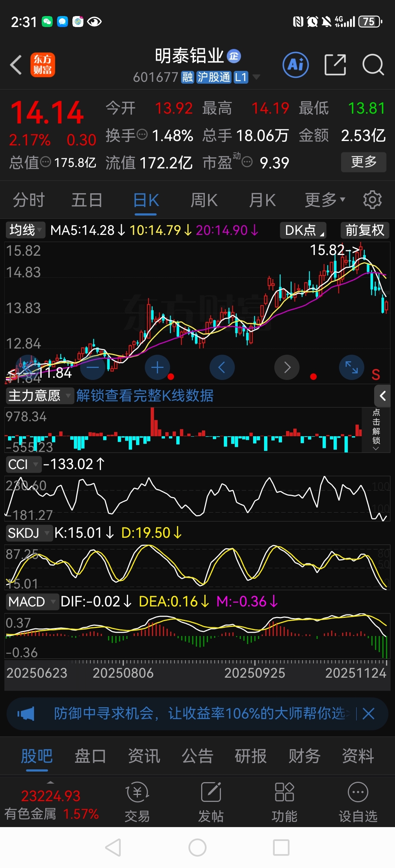The image size is (395, 868).
Task: Tap Android recent apps button
Action: pos(281,848)
